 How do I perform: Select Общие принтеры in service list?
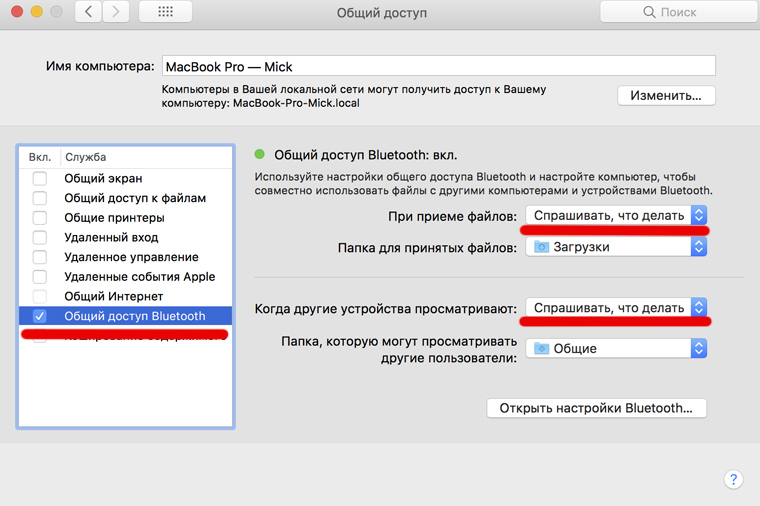point(114,218)
